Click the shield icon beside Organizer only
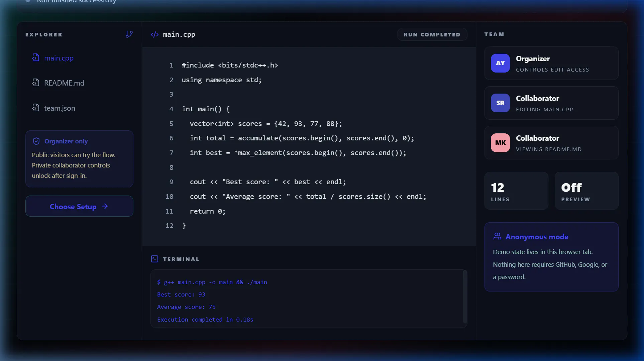The height and width of the screenshot is (361, 644). [36, 141]
